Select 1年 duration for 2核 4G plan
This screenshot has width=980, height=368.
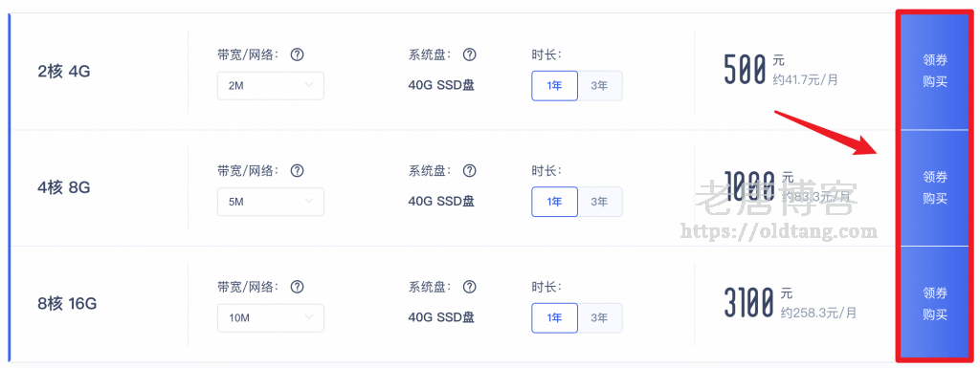tap(554, 86)
